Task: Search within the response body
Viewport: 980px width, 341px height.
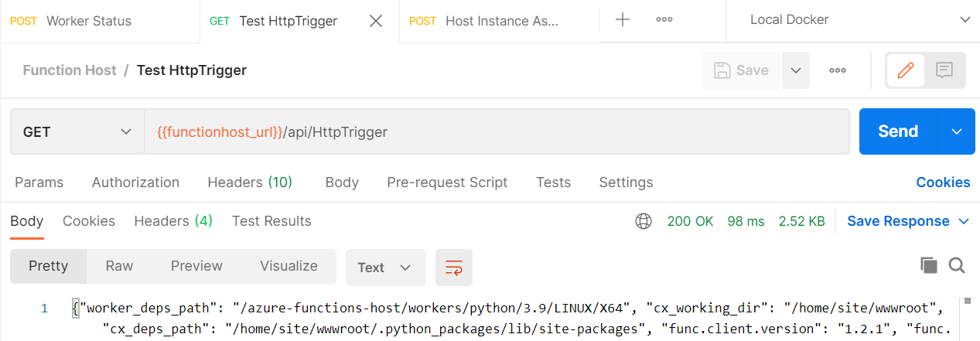Action: point(957,266)
